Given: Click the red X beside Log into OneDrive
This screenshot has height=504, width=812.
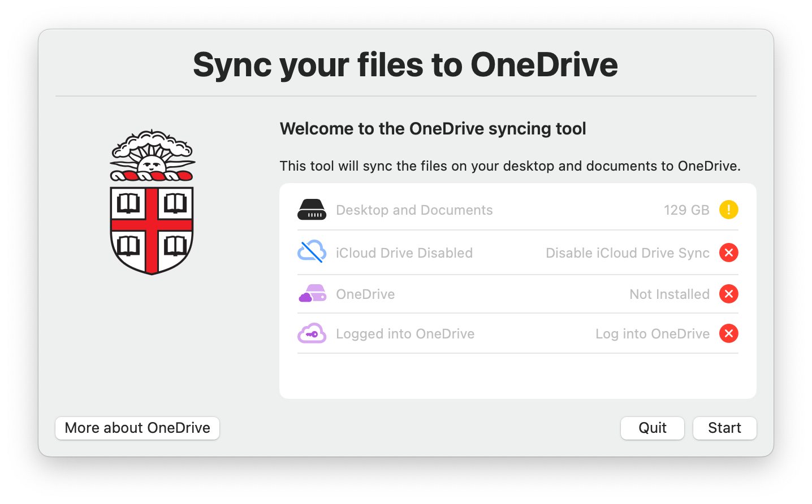Looking at the screenshot, I should pos(729,333).
